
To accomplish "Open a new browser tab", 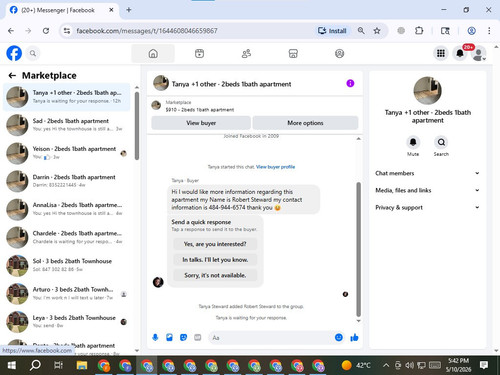I will (x=129, y=10).
